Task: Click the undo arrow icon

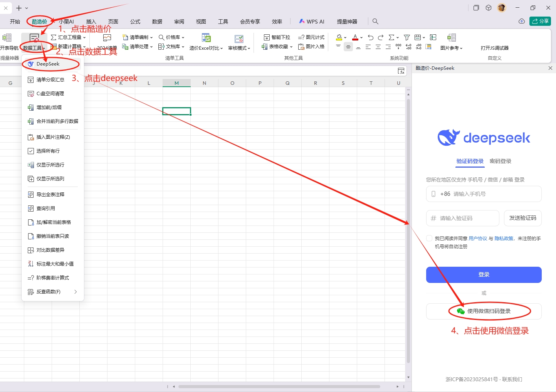Action: pos(370,37)
